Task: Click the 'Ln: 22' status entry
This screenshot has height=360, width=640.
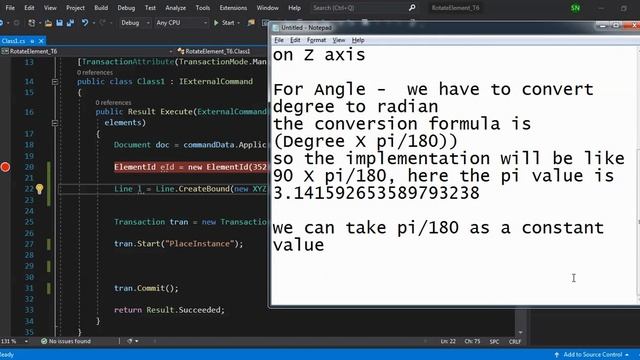Action: [x=448, y=341]
